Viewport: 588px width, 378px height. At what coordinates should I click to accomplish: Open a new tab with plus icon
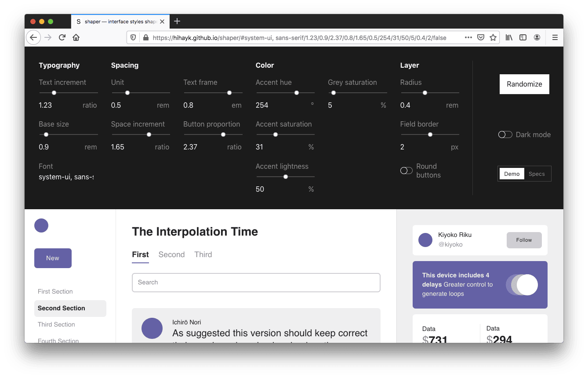pyautogui.click(x=177, y=21)
